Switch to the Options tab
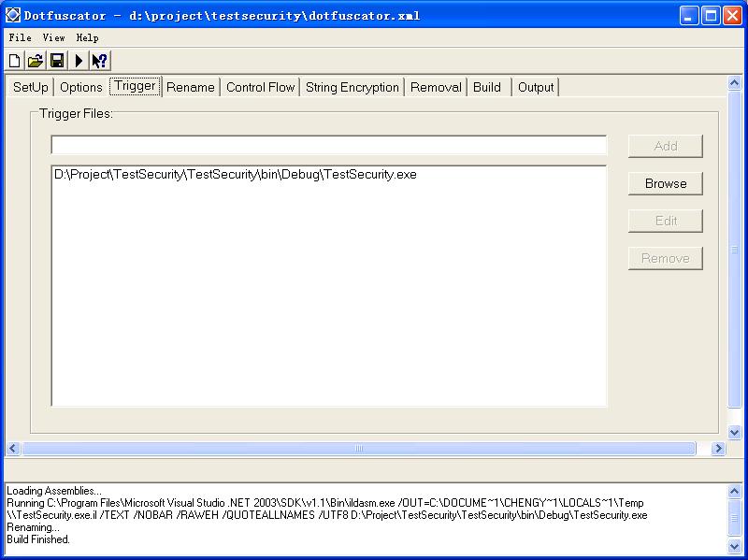748x560 pixels. click(81, 87)
